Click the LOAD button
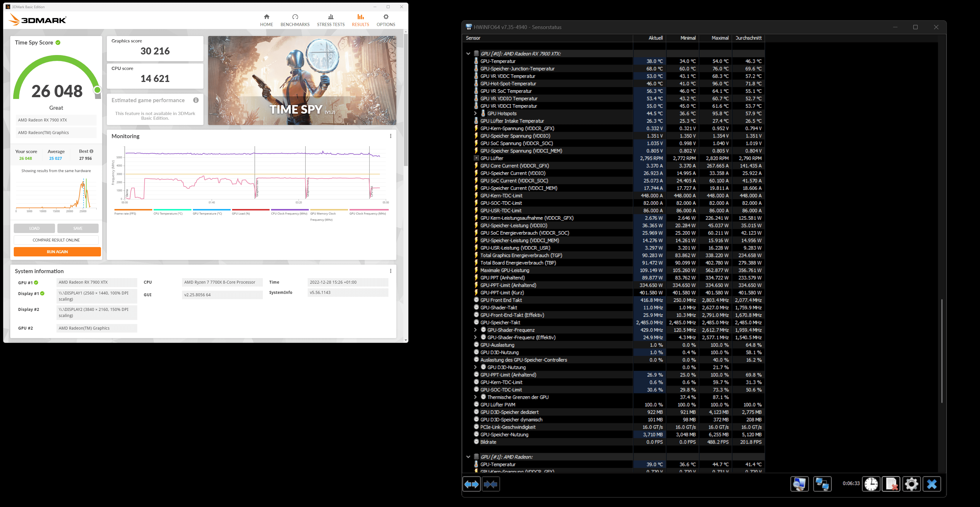 [x=34, y=228]
